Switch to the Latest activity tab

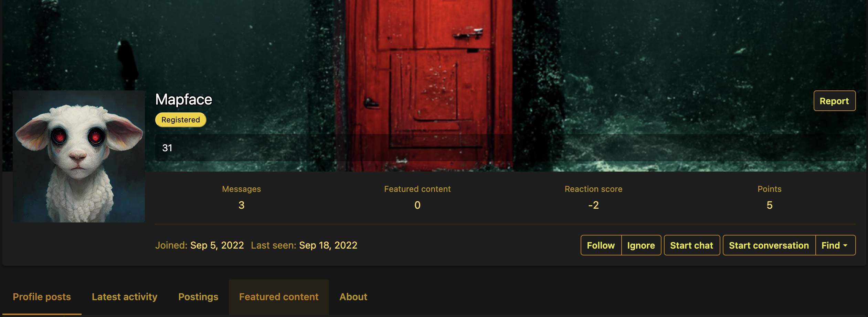[125, 297]
